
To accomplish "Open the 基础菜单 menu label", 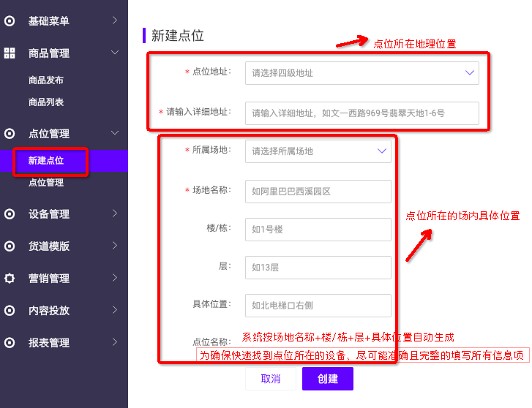I will point(49,21).
